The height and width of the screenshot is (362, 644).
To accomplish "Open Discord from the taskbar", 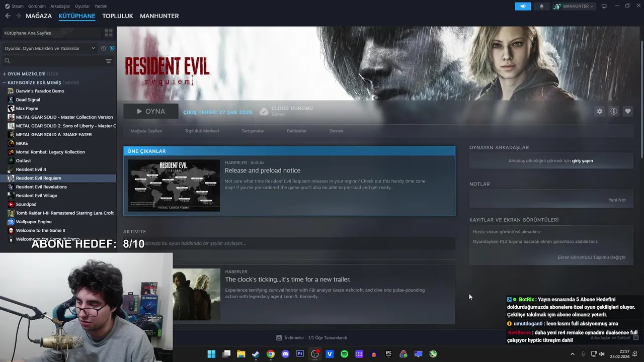I will coord(285,354).
